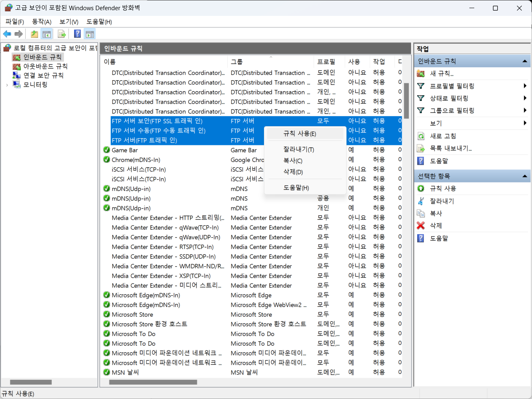532x399 pixels.
Task: Click the 새 규칙... action link
Action: (442, 74)
